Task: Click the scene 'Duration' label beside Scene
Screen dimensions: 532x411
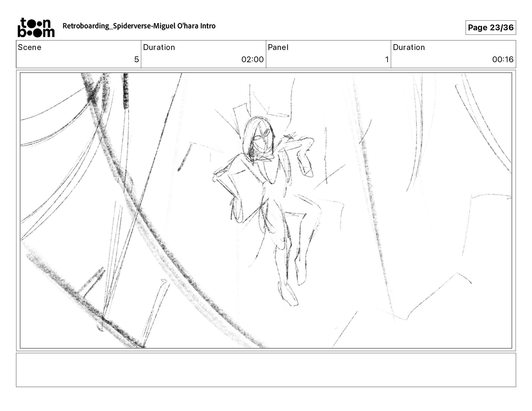Action: pyautogui.click(x=159, y=47)
